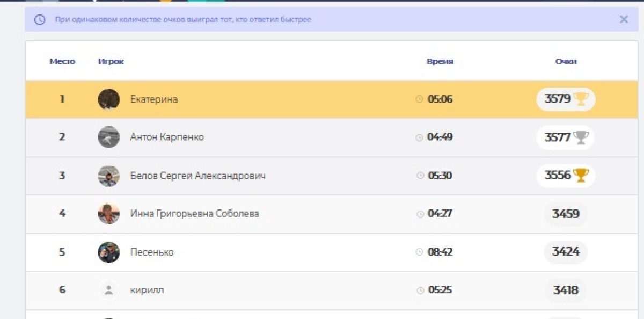
Task: Dismiss the info banner with the X icon
Action: pos(624,19)
